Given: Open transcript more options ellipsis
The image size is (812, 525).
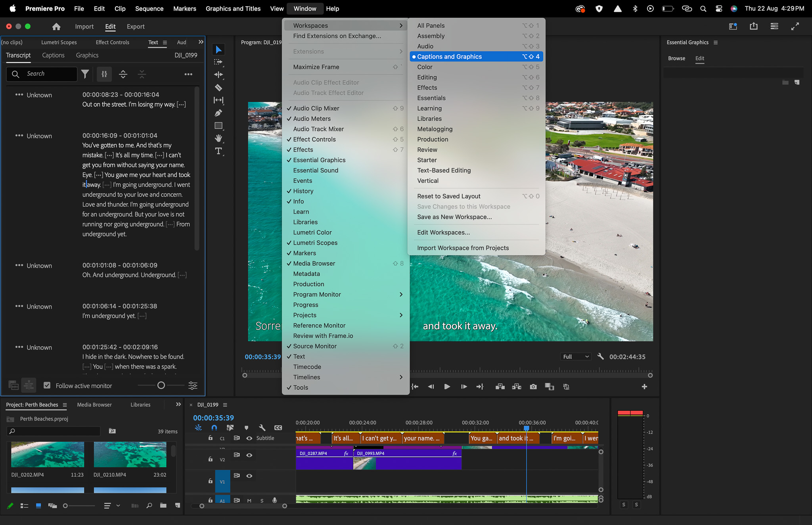Looking at the screenshot, I should pyautogui.click(x=188, y=74).
